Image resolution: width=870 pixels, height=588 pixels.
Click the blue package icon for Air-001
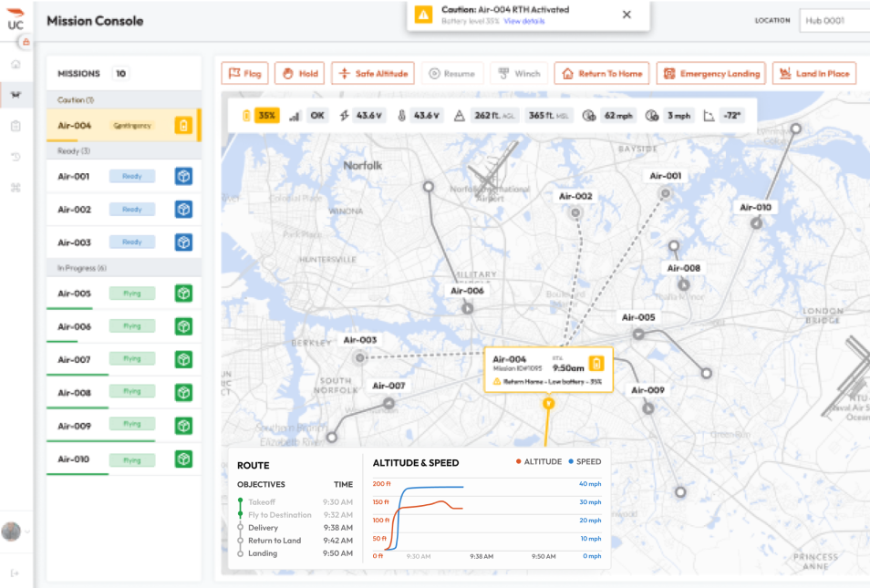click(x=183, y=176)
